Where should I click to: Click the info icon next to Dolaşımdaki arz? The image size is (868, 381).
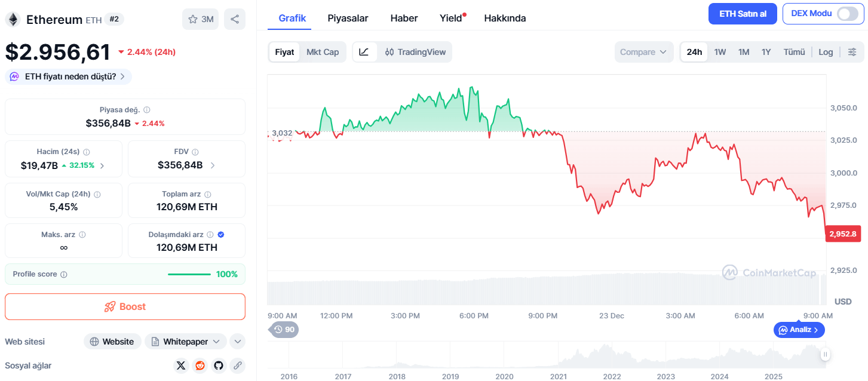[210, 235]
